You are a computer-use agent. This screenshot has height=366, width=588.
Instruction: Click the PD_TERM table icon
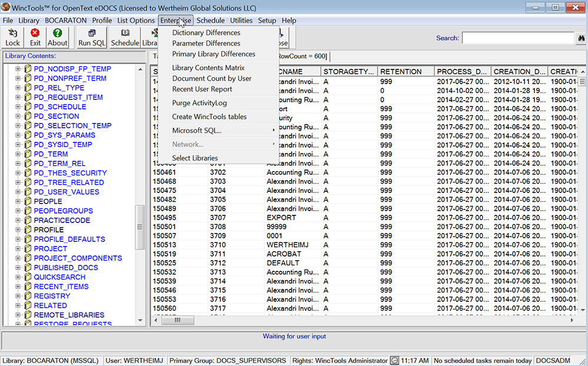coord(28,154)
